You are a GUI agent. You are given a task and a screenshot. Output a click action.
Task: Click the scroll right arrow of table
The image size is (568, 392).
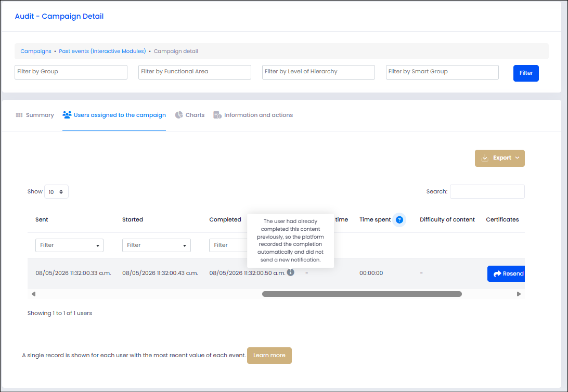click(519, 294)
